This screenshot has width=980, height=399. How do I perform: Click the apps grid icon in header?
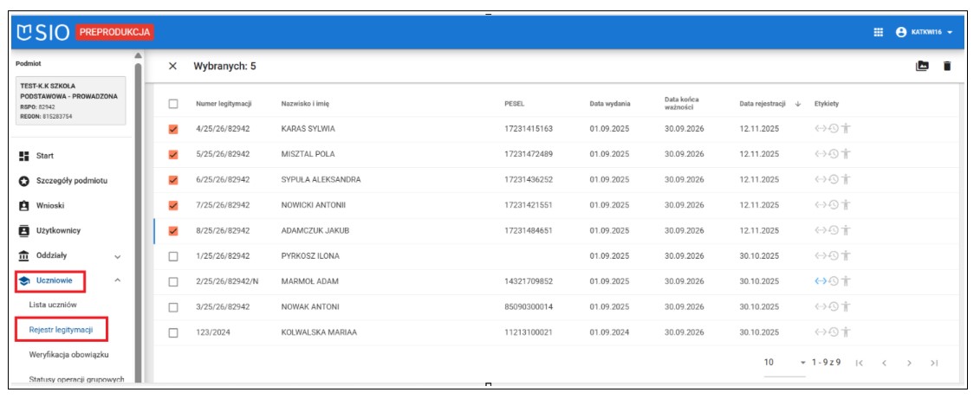click(x=878, y=32)
